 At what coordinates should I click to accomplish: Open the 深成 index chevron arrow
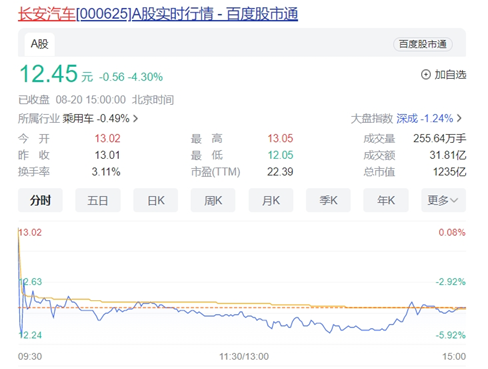tap(459, 118)
